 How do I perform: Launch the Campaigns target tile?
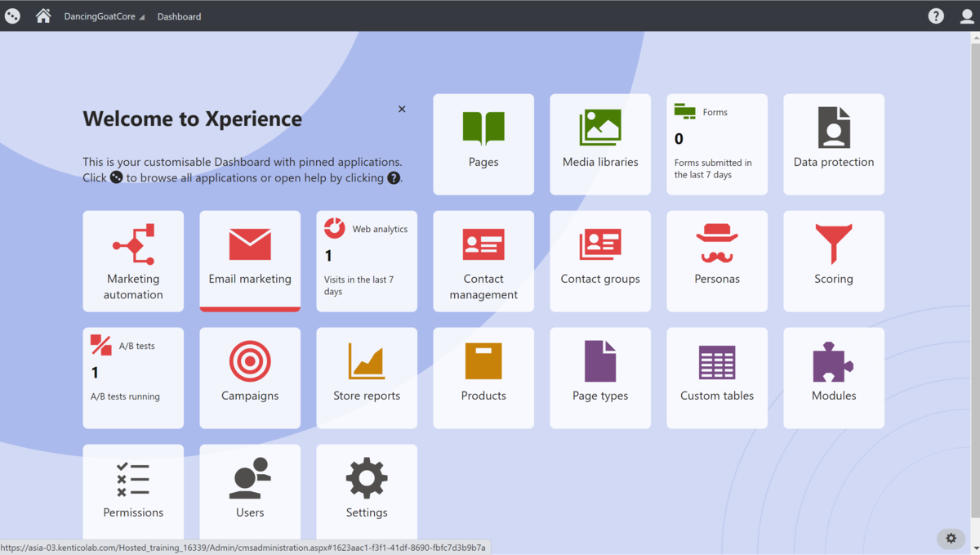click(x=250, y=378)
